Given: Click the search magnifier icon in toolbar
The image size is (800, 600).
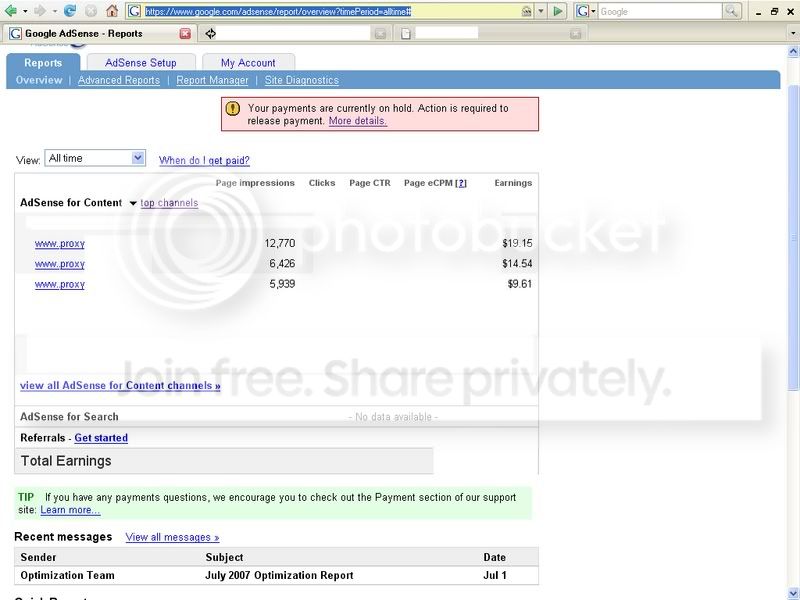Looking at the screenshot, I should point(731,11).
